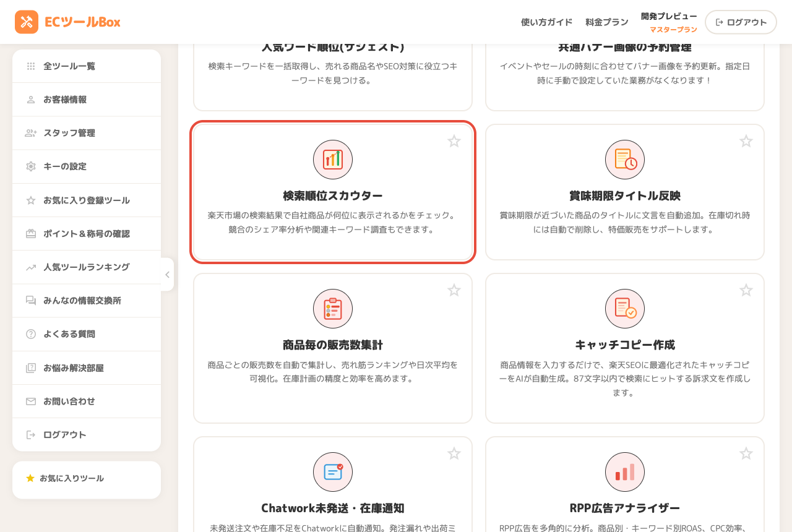Screen dimensions: 792x532
Task: Open the 商品毎の販売数集計 tool title
Action: [333, 345]
